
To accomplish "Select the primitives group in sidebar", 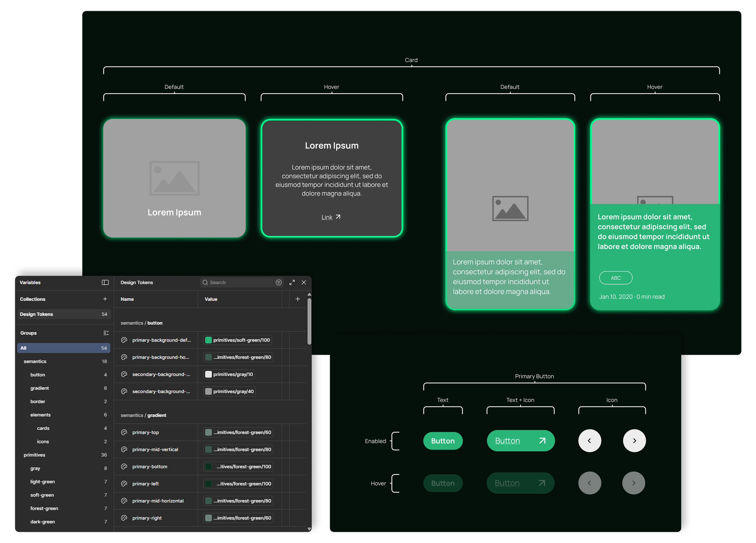I will tap(34, 455).
